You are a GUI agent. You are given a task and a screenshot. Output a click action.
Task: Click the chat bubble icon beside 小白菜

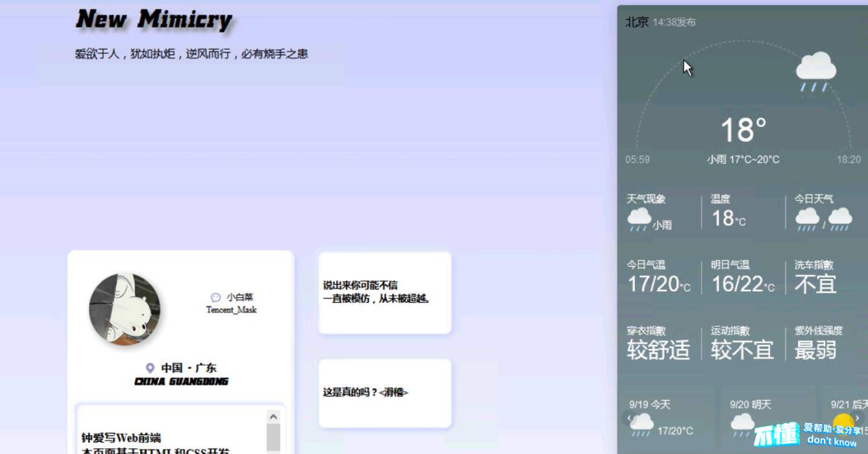coord(216,298)
